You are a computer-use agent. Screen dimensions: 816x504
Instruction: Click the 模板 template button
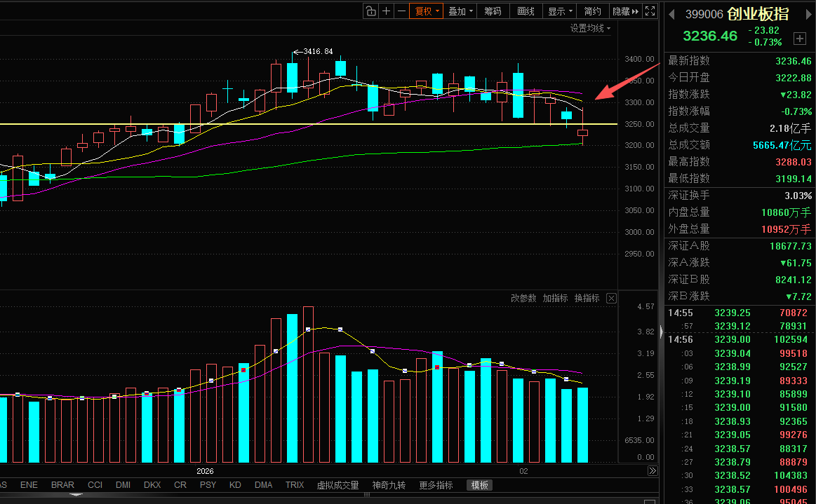480,485
